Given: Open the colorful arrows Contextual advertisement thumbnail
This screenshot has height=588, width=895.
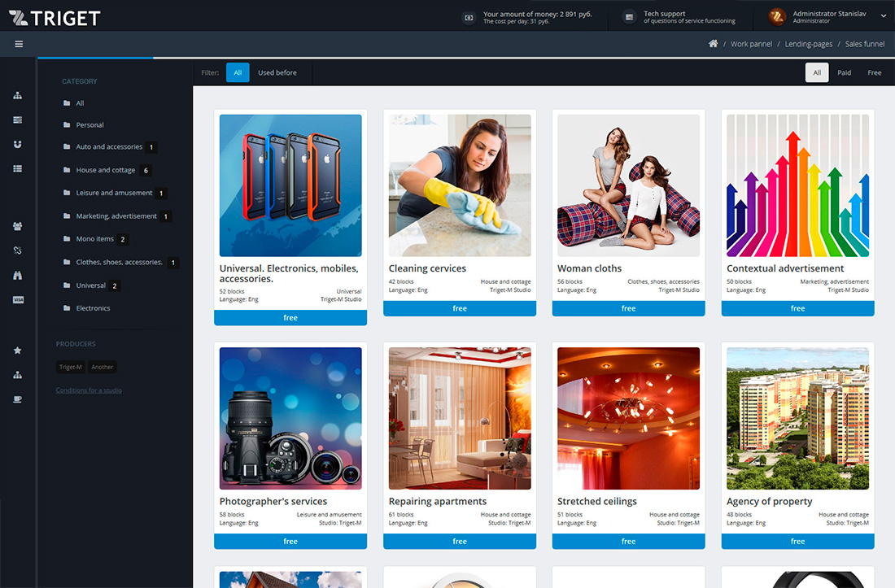Looking at the screenshot, I should pyautogui.click(x=797, y=185).
